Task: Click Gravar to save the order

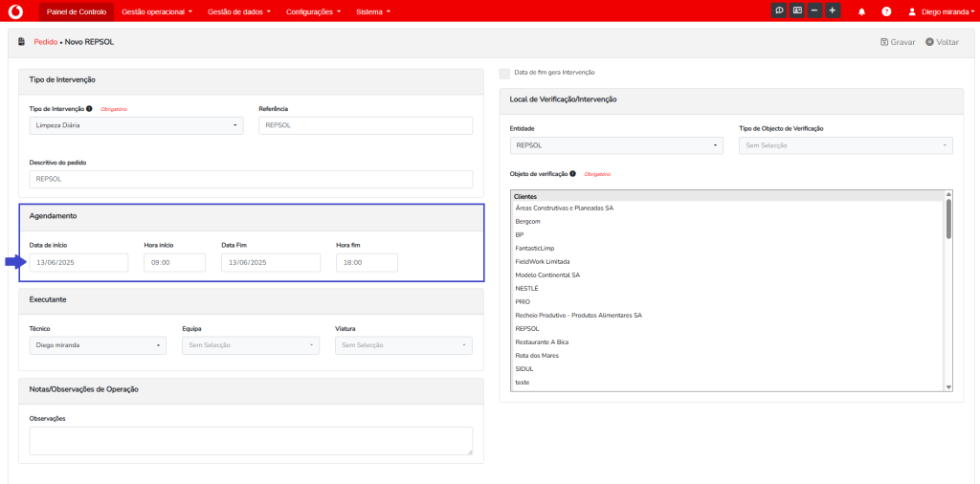Action: (x=898, y=42)
